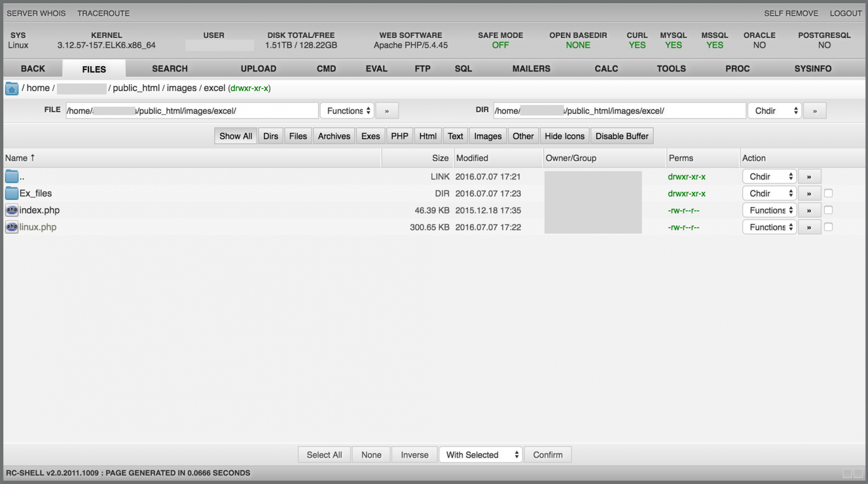This screenshot has height=484, width=868.
Task: Tick the checkbox for index.php
Action: [828, 210]
